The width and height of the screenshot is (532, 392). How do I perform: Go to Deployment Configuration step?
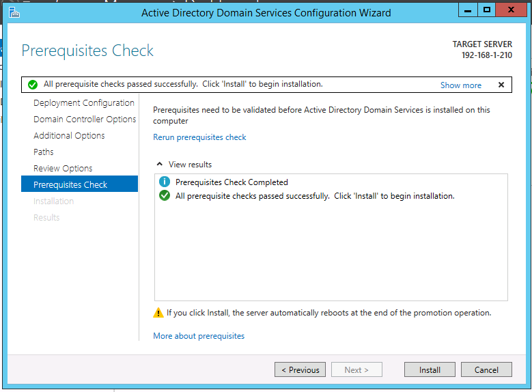84,103
